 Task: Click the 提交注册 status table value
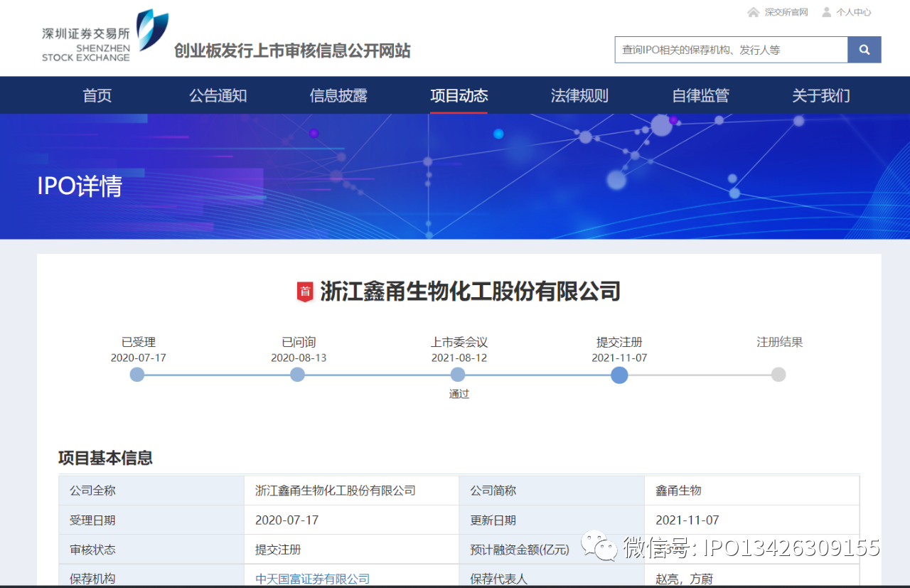pos(278,550)
